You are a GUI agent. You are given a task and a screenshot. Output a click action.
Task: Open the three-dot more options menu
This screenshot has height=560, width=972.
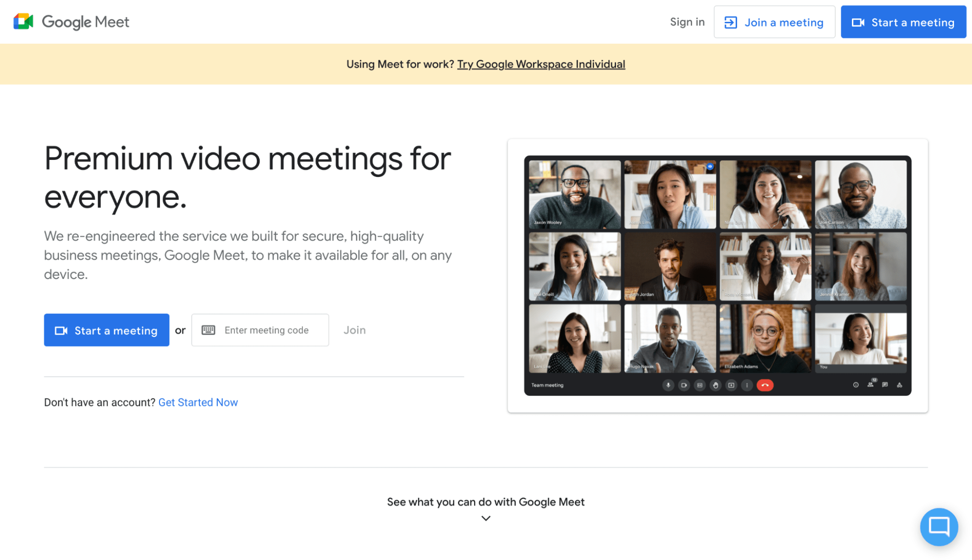point(747,385)
